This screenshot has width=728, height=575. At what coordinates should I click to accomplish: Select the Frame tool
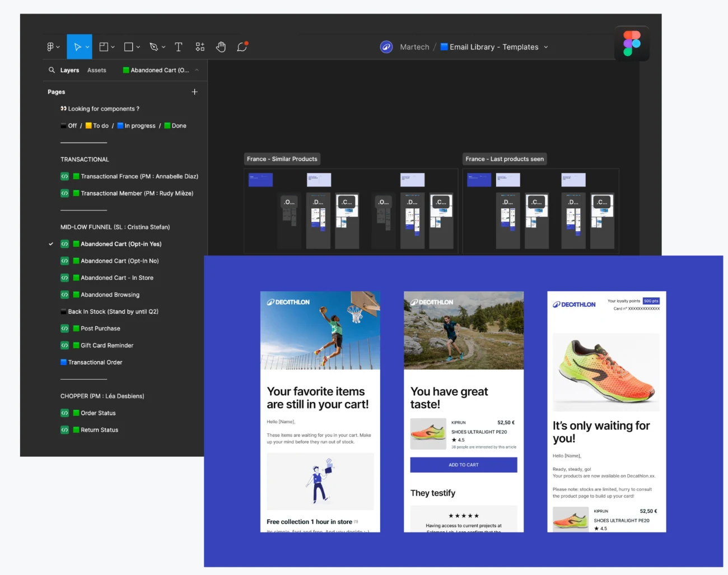[x=104, y=47]
